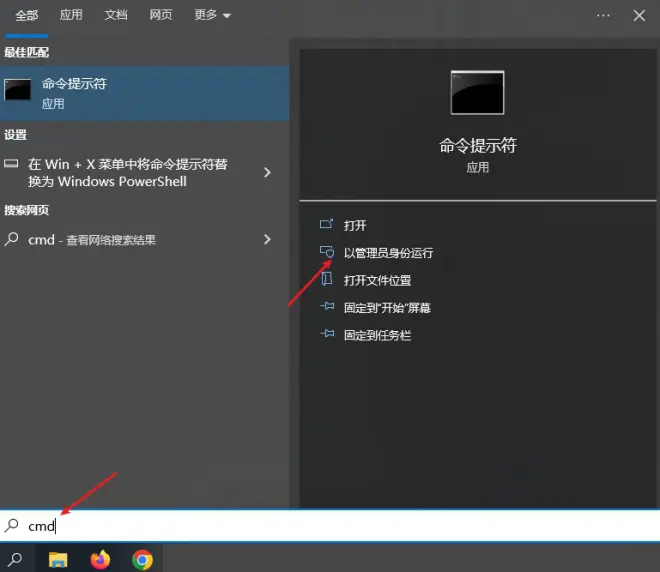Click the magnifier icon in the search box
The width and height of the screenshot is (660, 572).
[11, 525]
